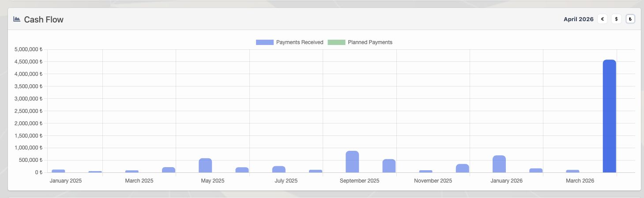Switch currency to Euro
The width and height of the screenshot is (644, 198).
(602, 19)
